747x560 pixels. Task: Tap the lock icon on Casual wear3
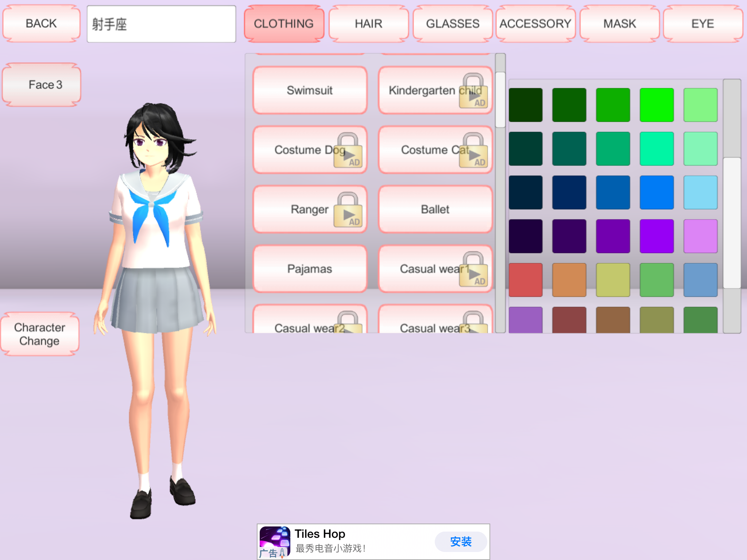click(x=473, y=322)
